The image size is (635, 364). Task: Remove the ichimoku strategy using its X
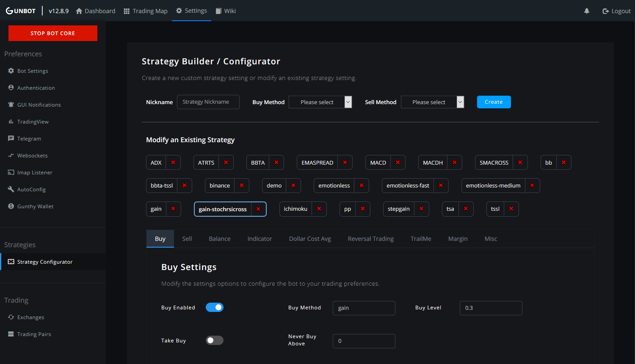(x=319, y=209)
